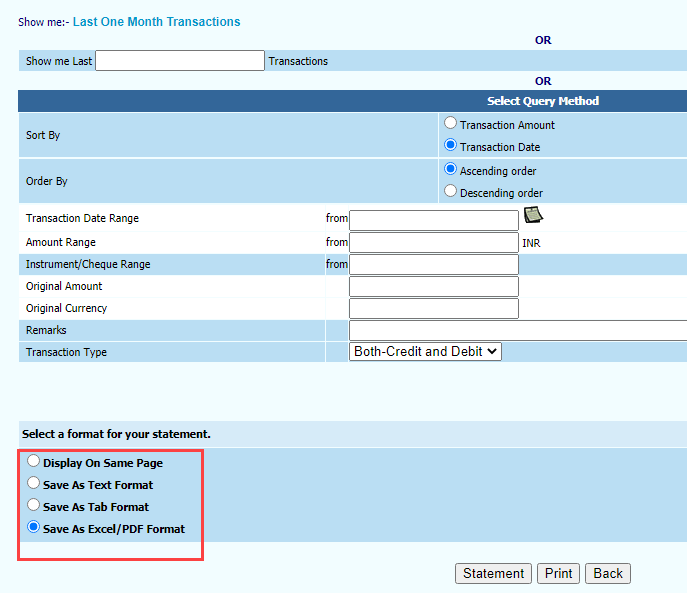The image size is (687, 593).
Task: Select Transaction Date sort option
Action: (x=450, y=145)
